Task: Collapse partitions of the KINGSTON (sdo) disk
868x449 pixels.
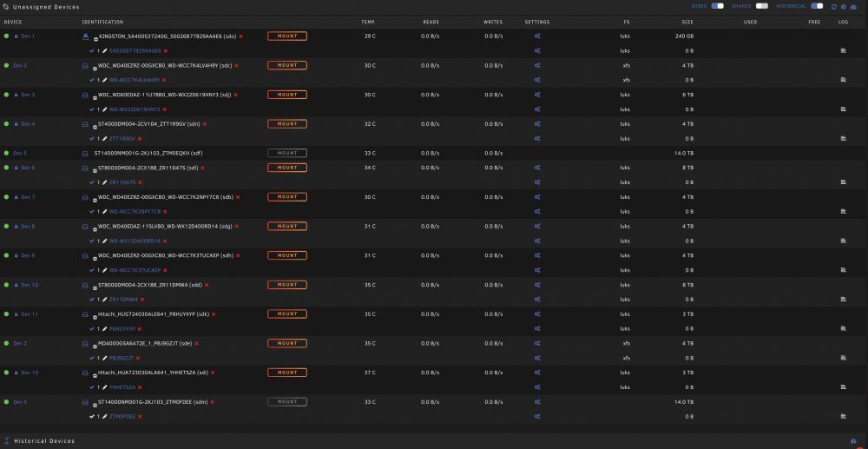Action: coord(95,39)
